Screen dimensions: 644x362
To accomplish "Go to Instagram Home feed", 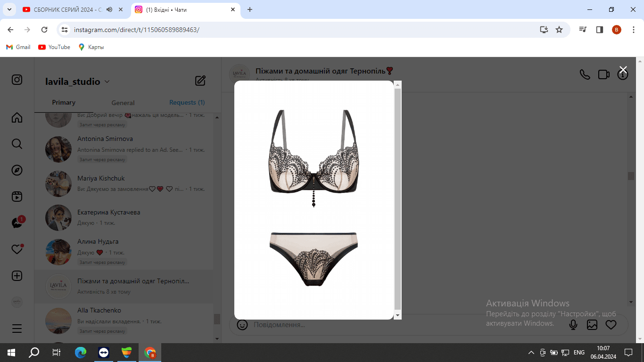I will 17,117.
